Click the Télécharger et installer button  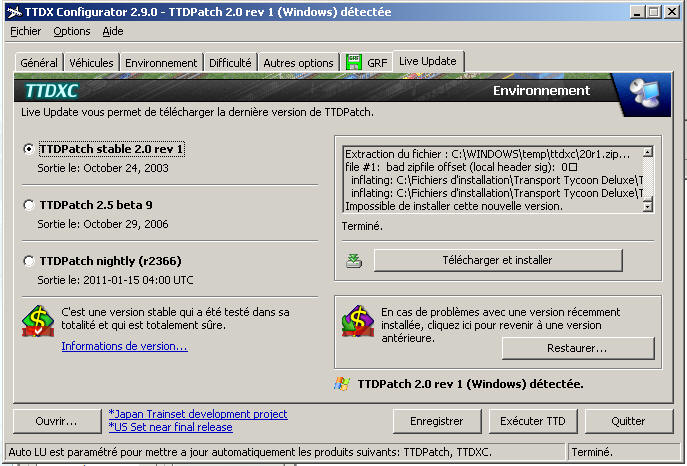coord(498,260)
